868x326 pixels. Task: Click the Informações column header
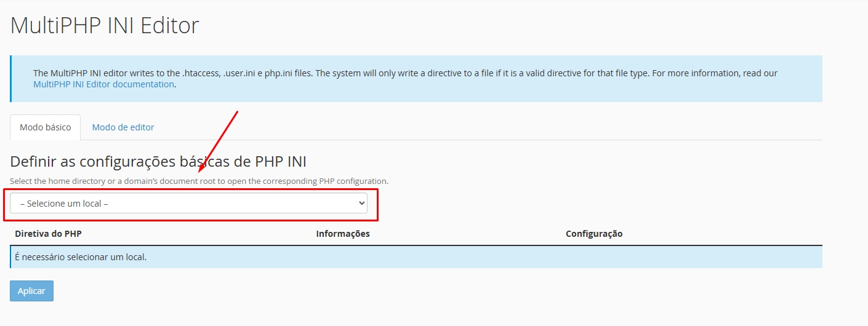(x=342, y=234)
